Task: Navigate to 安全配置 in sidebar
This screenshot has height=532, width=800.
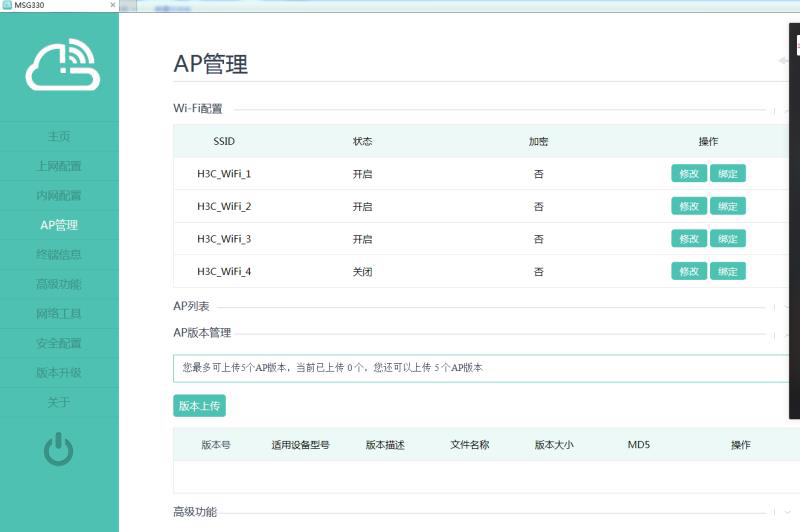Action: 59,343
